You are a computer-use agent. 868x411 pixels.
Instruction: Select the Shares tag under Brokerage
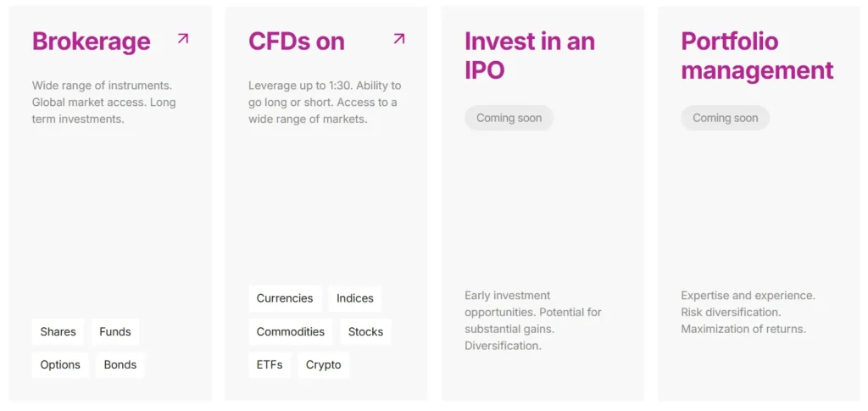58,331
